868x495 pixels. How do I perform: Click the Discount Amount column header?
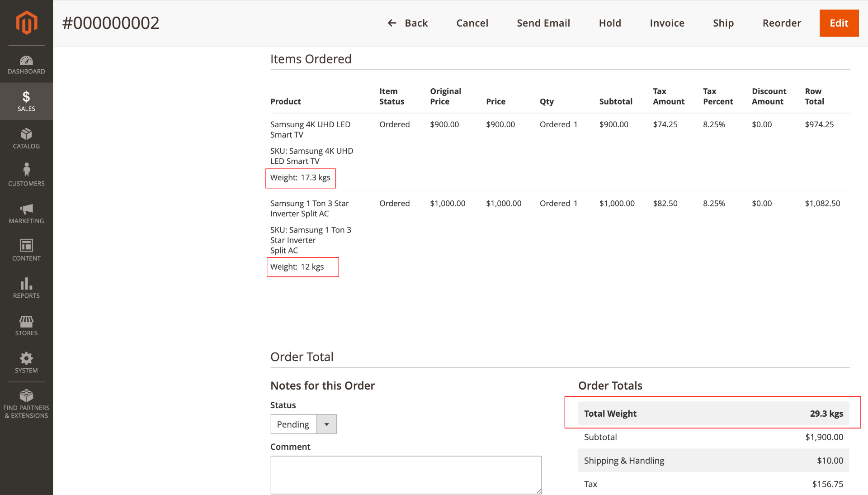[769, 96]
